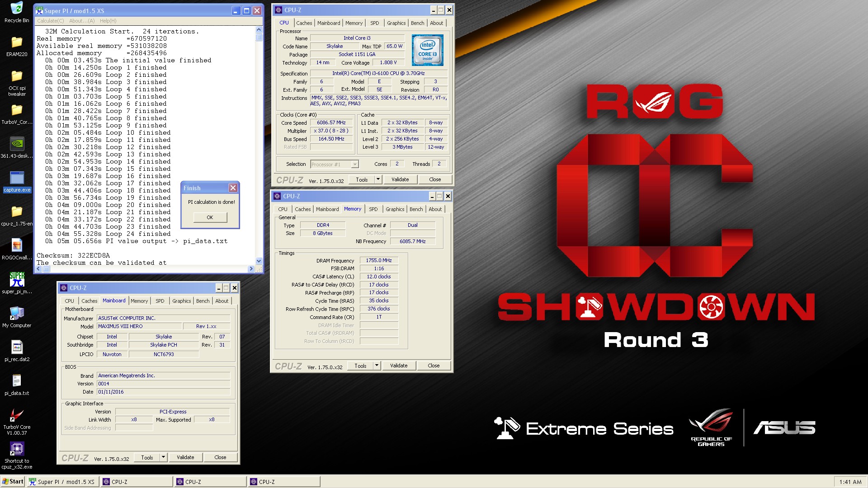Viewport: 868px width, 488px height.
Task: Click the Super PI title bar icon
Action: coord(39,10)
